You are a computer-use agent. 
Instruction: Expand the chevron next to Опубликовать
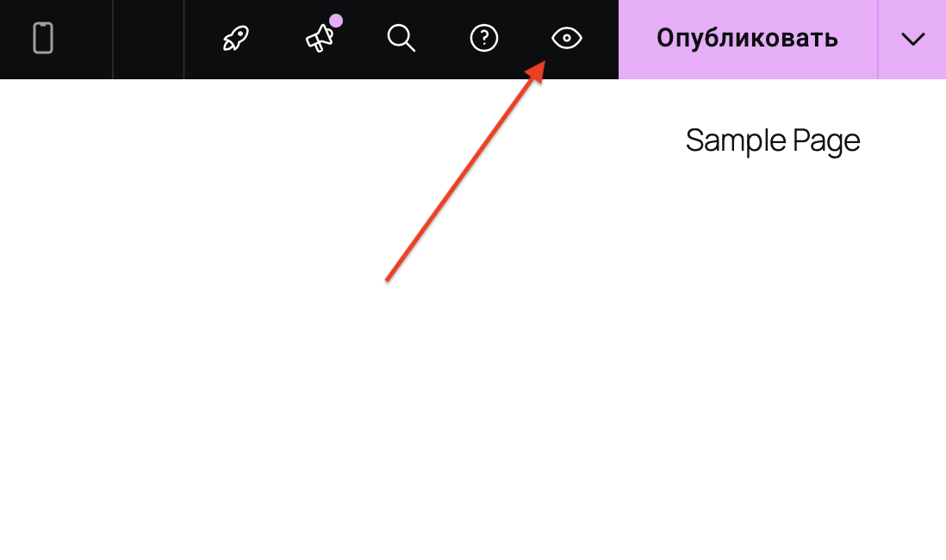coord(912,40)
